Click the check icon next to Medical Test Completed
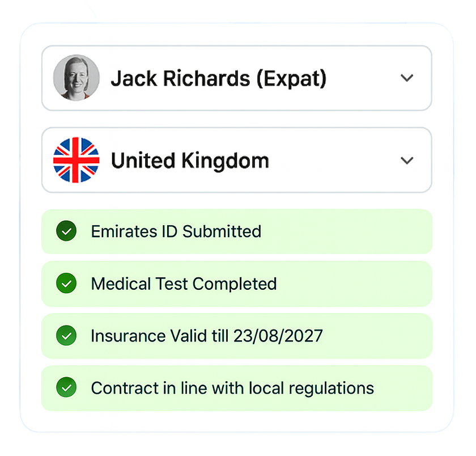 (66, 284)
